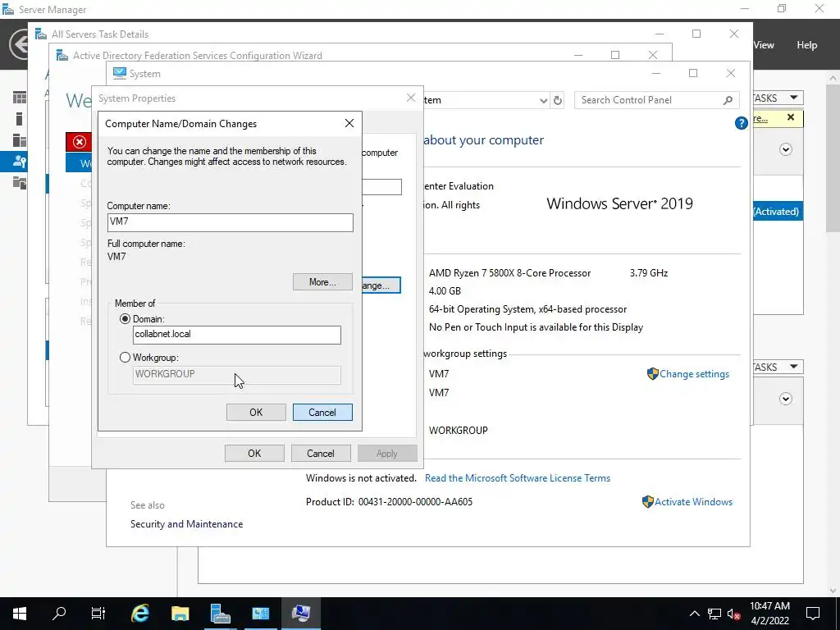Click OK in System Properties window

coord(254,453)
